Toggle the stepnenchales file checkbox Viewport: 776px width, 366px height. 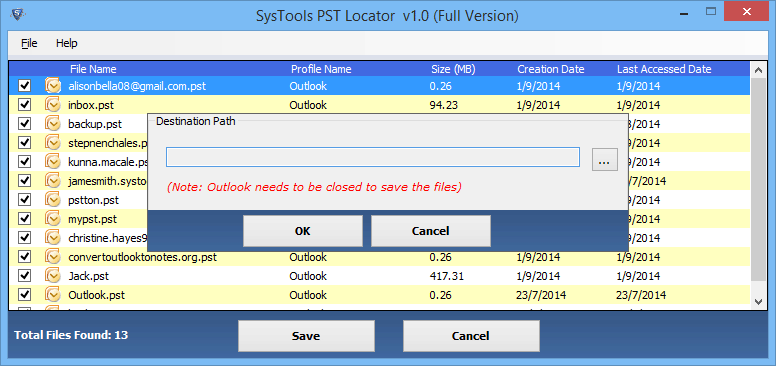(x=24, y=143)
